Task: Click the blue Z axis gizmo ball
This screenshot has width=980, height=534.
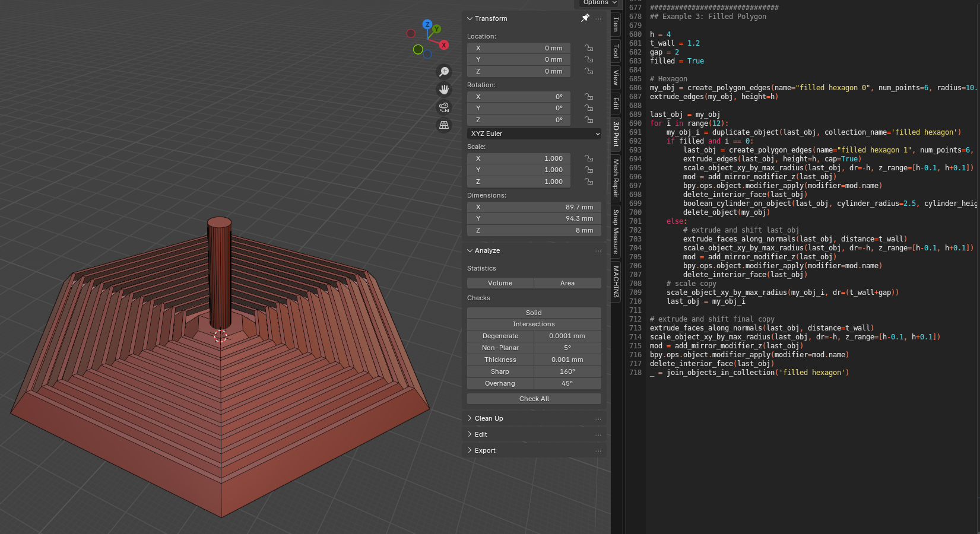Action: [427, 24]
